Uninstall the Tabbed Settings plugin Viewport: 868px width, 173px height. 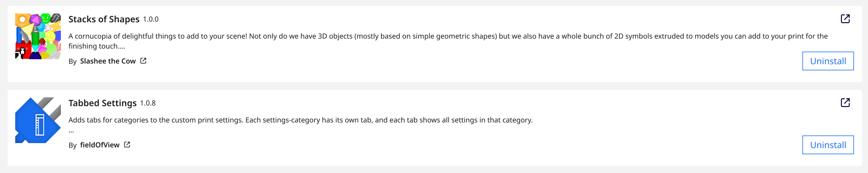coord(828,145)
